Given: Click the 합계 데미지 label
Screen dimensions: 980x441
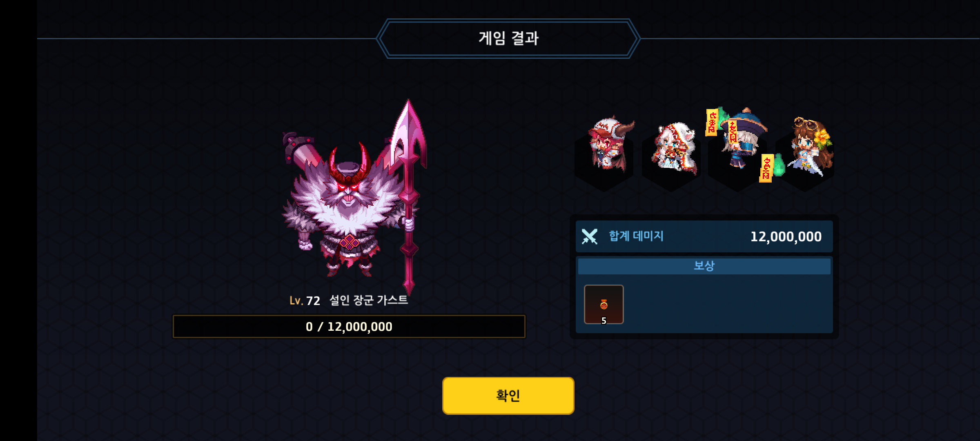Looking at the screenshot, I should tap(636, 236).
